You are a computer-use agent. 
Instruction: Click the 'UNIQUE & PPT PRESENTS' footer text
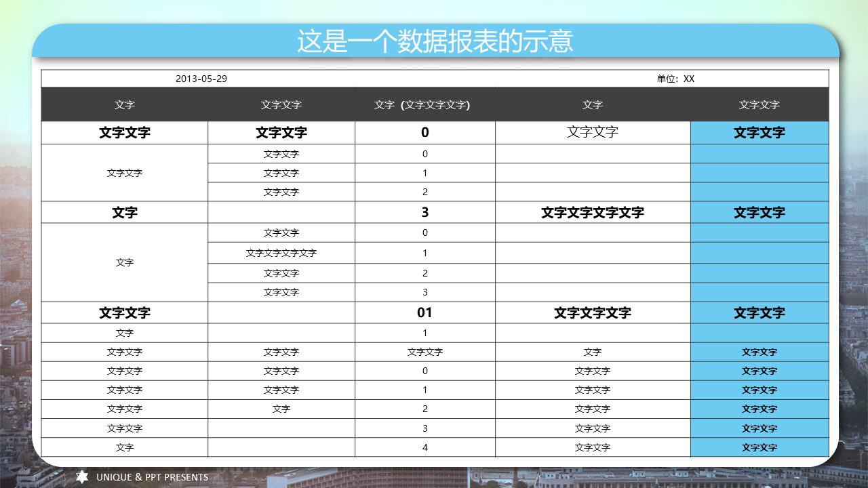pos(152,477)
